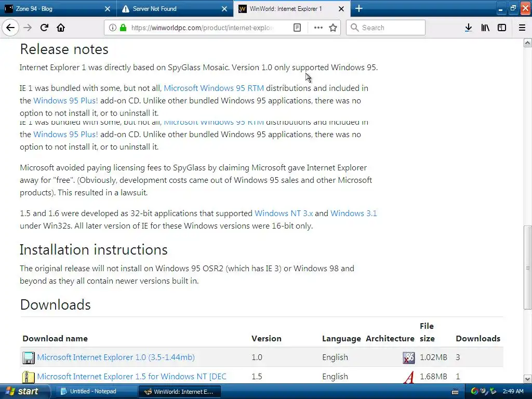Open Internet Explorer 1.5 for Windows NT download
The image size is (532, 399).
point(131,377)
